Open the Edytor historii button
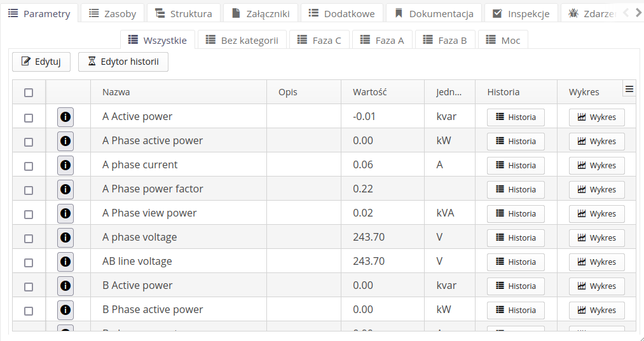644x341 pixels. [x=123, y=62]
